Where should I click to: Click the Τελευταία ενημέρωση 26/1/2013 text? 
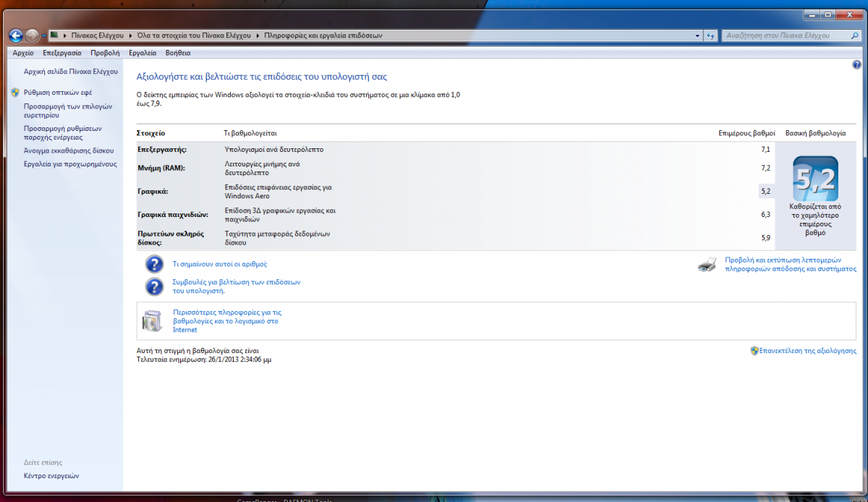[204, 359]
